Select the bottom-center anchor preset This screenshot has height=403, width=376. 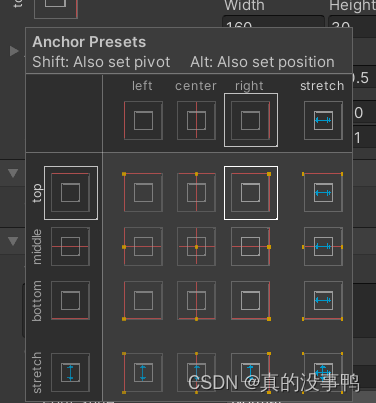(x=196, y=300)
